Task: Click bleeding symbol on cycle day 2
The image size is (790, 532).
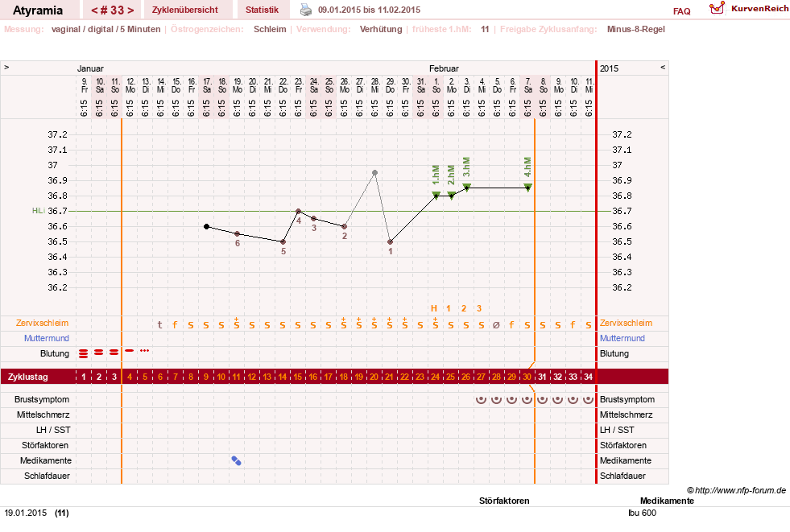Action: (99, 353)
